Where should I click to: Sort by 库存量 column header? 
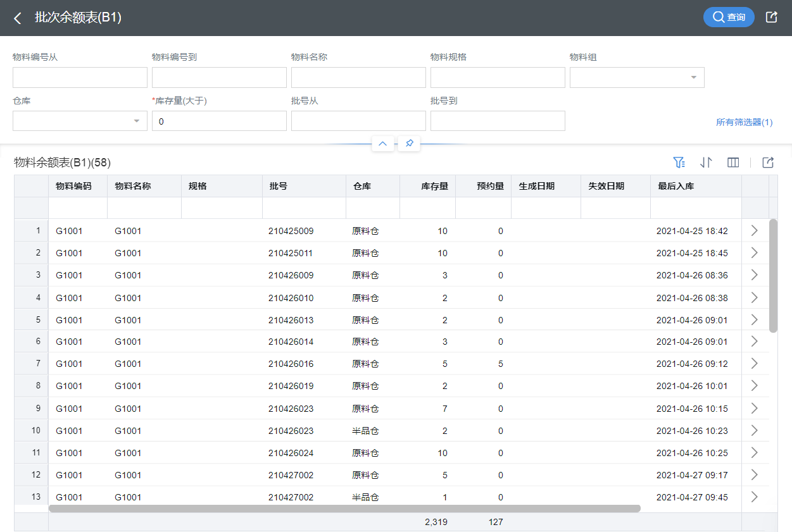click(x=434, y=186)
